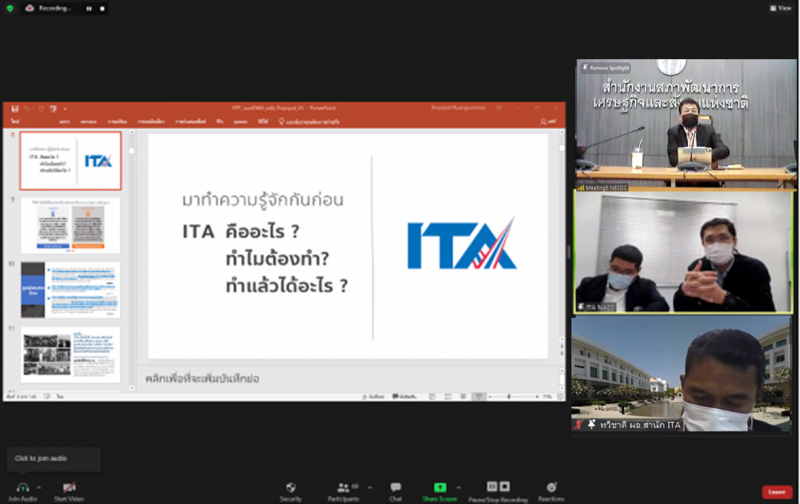Click the green Share Screen icon

(440, 487)
